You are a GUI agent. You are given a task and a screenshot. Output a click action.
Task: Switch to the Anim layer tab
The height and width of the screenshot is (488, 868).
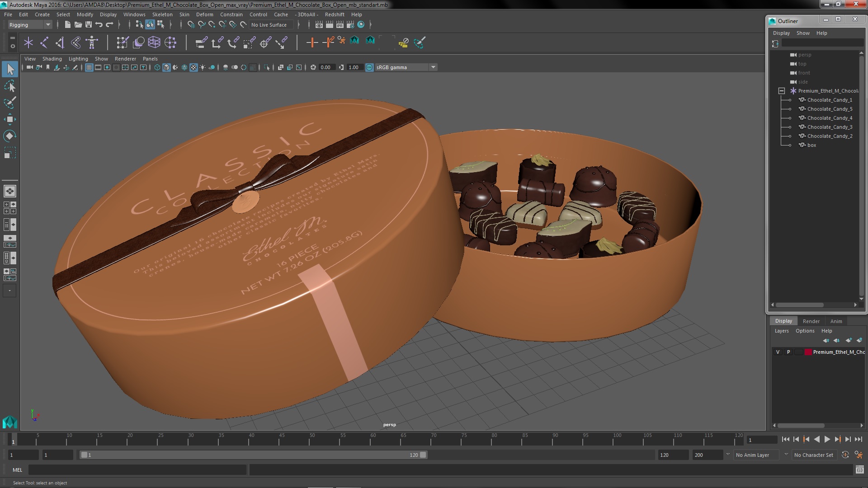[x=836, y=321]
